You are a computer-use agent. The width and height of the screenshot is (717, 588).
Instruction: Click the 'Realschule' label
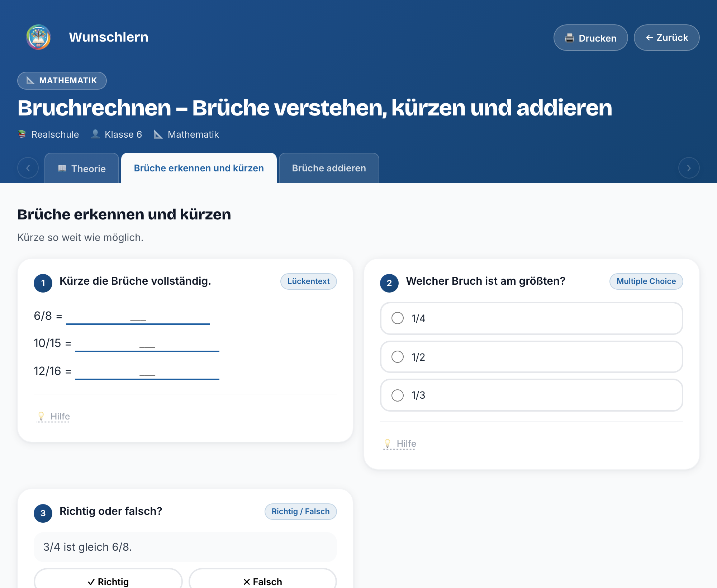coord(55,134)
